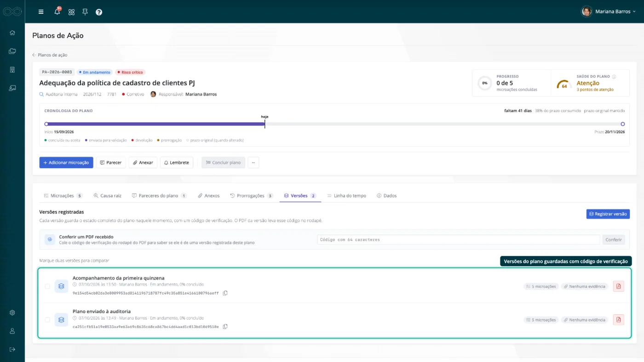The height and width of the screenshot is (362, 644).
Task: Click the pin icon in top bar
Action: [x=85, y=12]
